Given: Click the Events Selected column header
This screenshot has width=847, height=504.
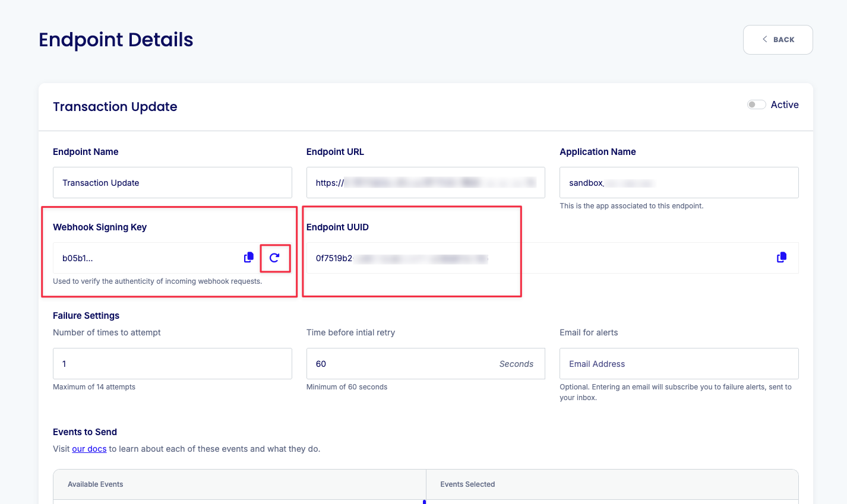Looking at the screenshot, I should click(x=467, y=484).
